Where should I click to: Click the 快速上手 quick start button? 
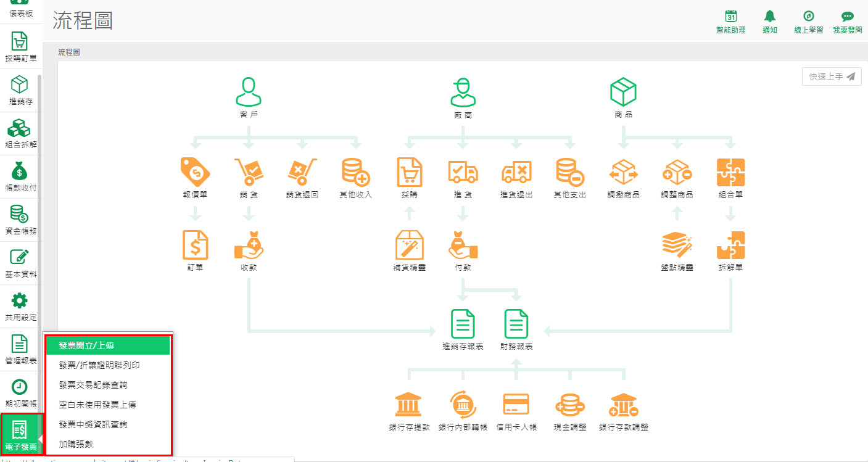tap(832, 76)
